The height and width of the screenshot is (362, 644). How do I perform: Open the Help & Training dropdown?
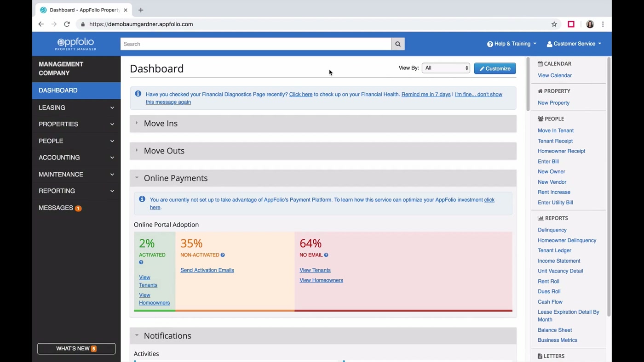pos(512,44)
